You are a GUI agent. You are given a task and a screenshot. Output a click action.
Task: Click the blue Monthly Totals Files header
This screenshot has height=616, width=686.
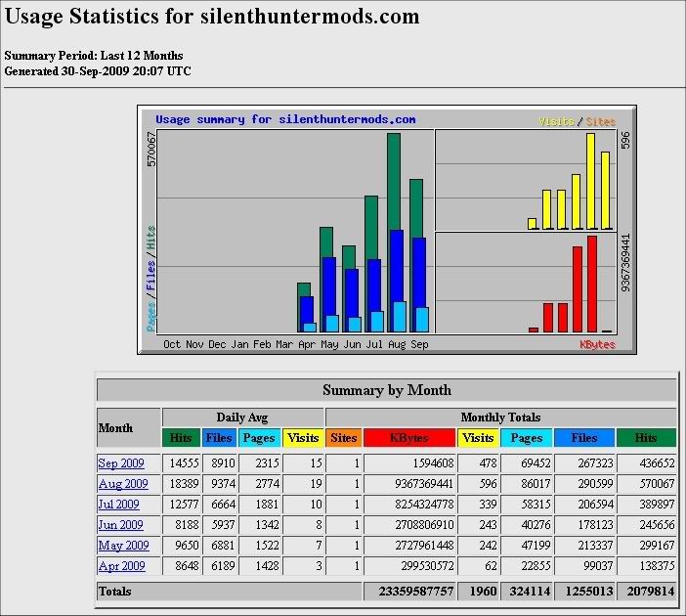pyautogui.click(x=584, y=438)
